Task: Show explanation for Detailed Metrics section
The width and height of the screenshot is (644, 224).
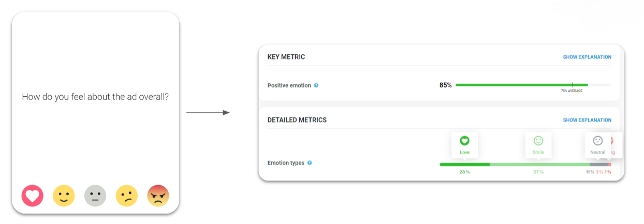Action: [587, 120]
